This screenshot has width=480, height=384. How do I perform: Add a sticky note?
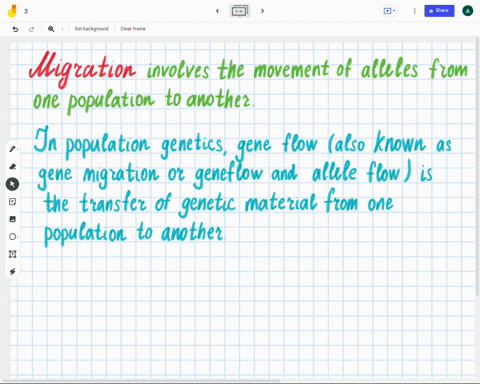(13, 202)
